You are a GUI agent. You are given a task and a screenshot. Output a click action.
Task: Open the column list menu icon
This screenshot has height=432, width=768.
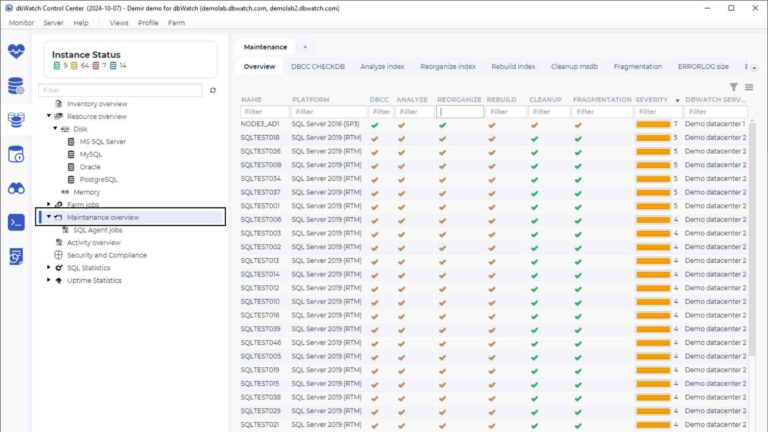click(x=749, y=87)
